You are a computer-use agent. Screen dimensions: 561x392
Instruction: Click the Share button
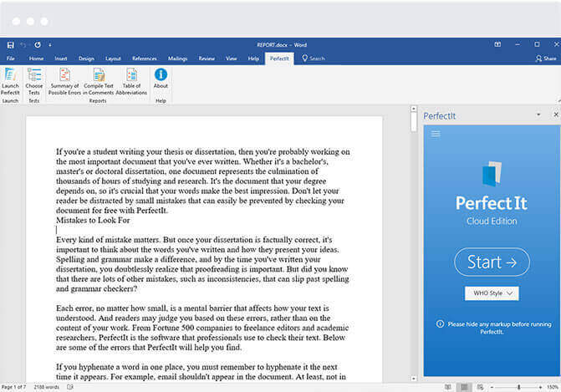546,59
